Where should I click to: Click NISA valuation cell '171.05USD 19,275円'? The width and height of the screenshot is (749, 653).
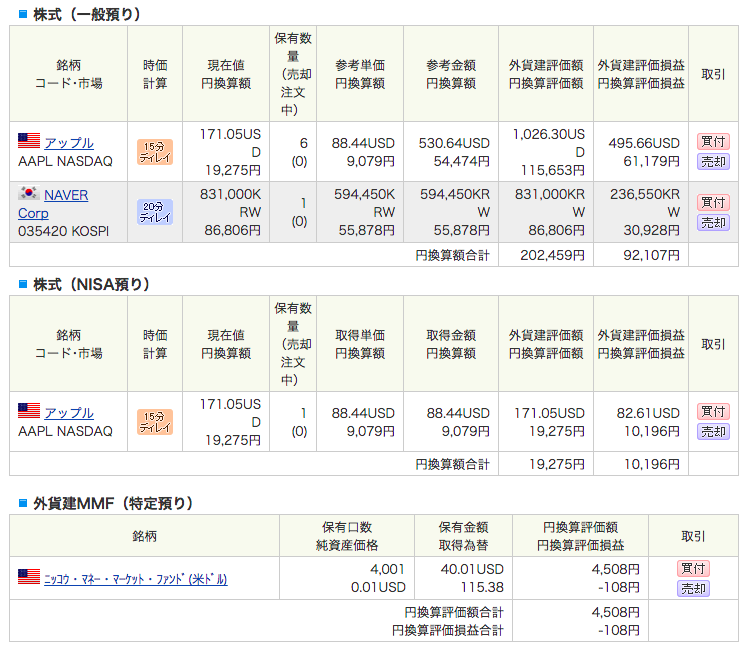pyautogui.click(x=546, y=422)
